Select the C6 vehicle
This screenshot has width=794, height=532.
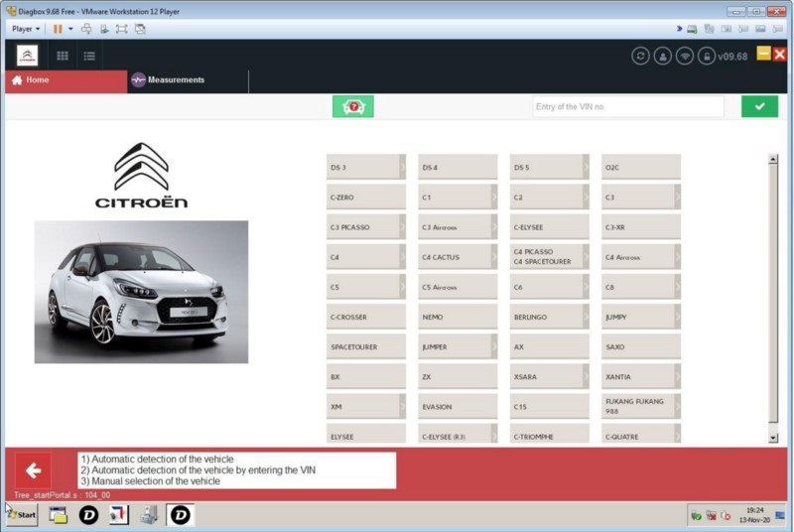coord(549,287)
